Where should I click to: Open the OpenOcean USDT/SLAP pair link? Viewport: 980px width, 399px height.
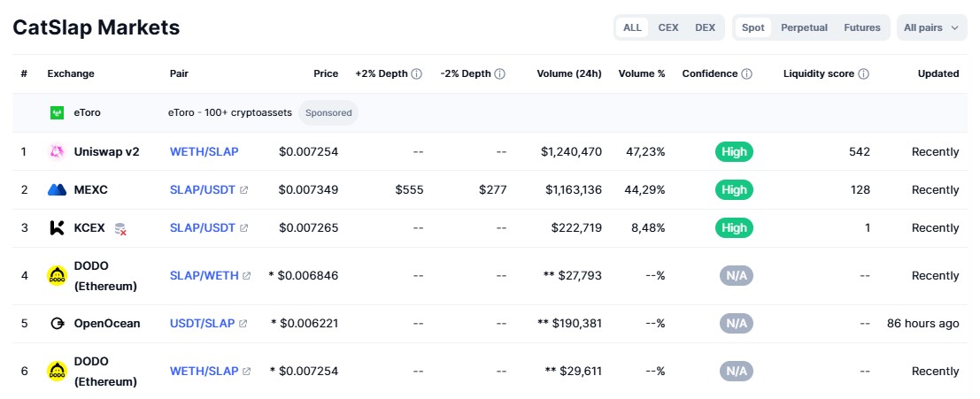point(202,324)
